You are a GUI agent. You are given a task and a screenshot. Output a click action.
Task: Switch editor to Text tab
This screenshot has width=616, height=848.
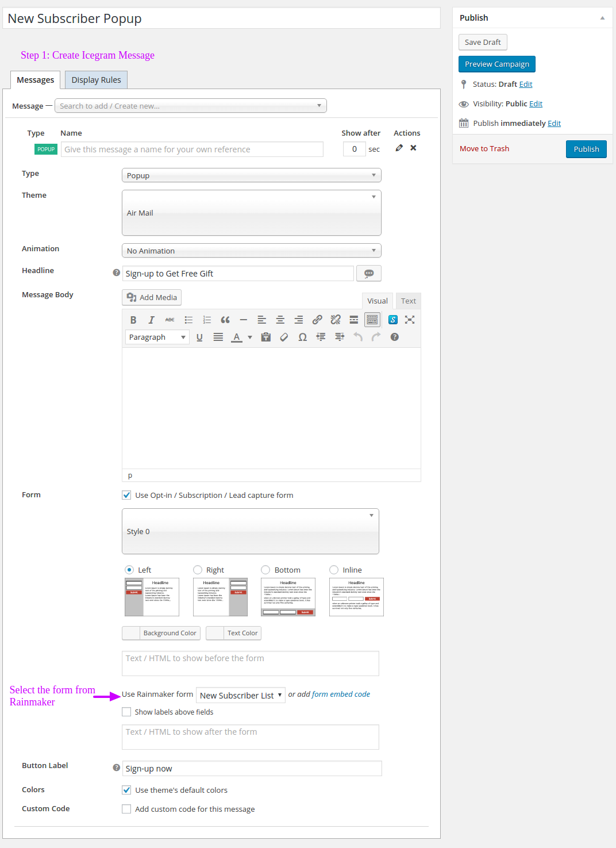(x=409, y=301)
